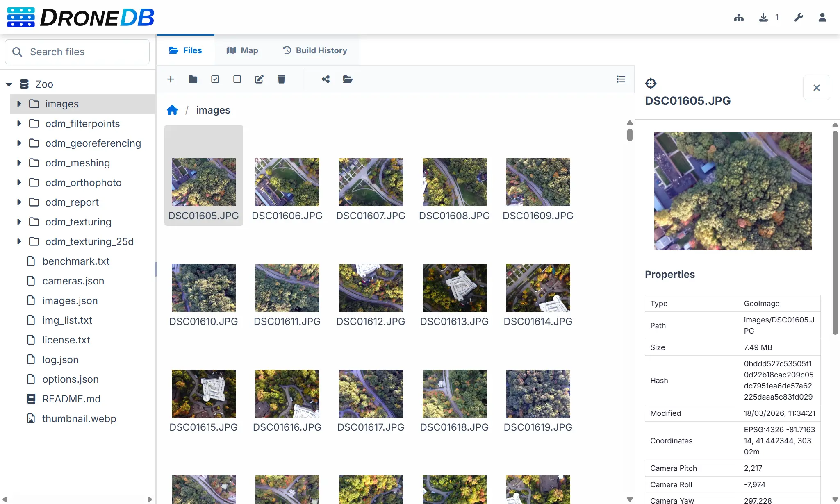Viewport: 840px width, 504px height.
Task: Click the crosshair locate icon above DSC01605.JPG
Action: click(651, 84)
